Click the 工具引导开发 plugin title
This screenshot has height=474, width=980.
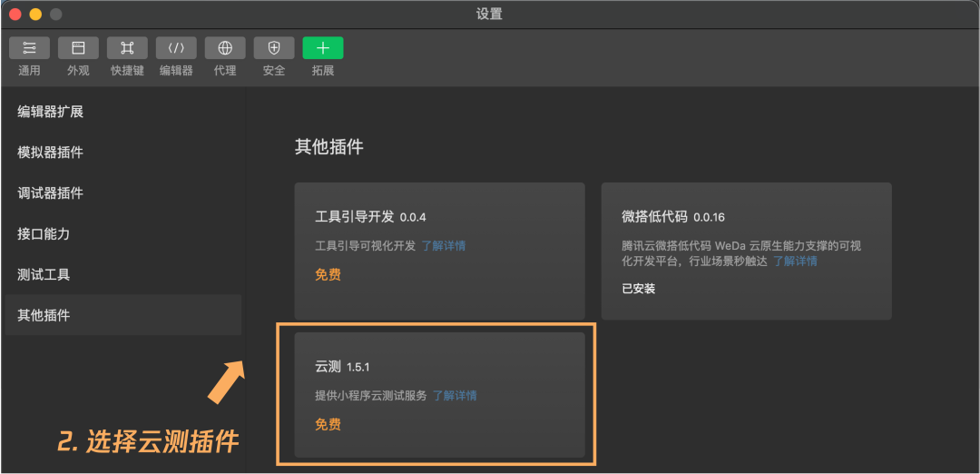coord(355,217)
